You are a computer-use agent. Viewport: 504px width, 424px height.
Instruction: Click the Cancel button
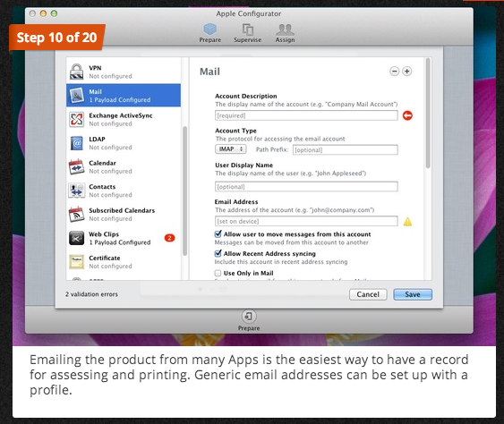[x=368, y=294]
